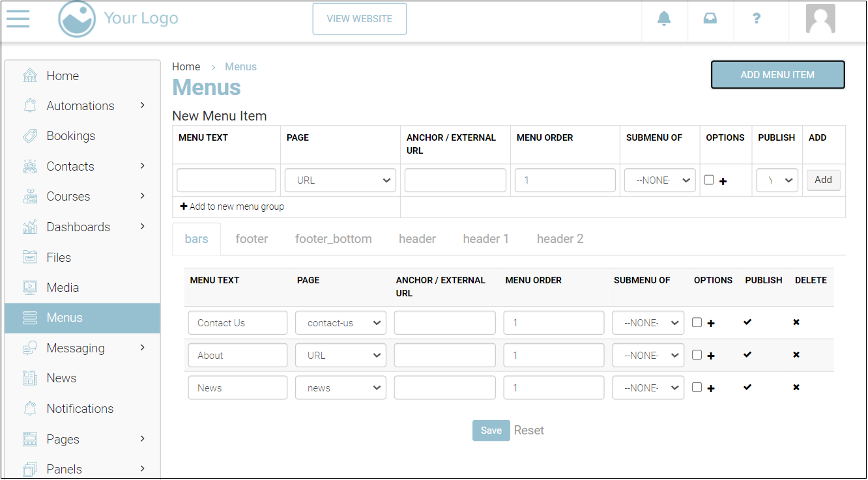Open Page dropdown in New Menu Item row
Screen dimensions: 868x480
340,180
